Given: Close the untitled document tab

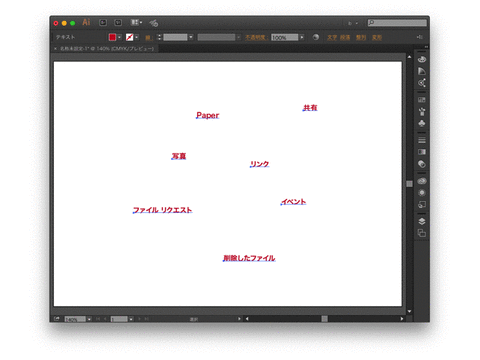Looking at the screenshot, I should 55,49.
